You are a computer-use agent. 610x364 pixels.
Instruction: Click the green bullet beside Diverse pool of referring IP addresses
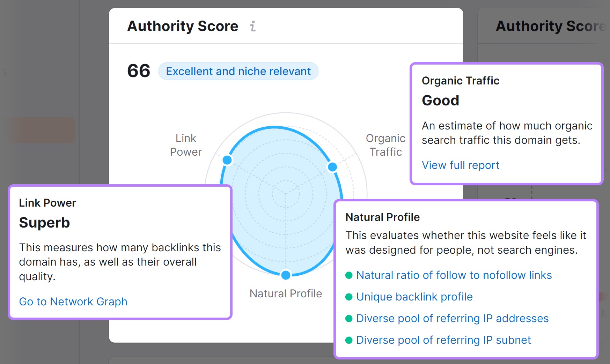348,319
